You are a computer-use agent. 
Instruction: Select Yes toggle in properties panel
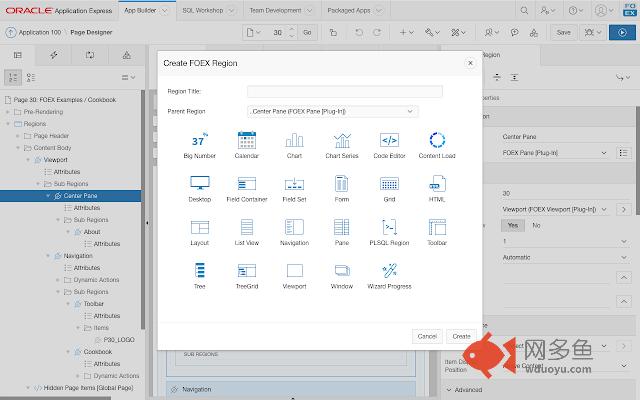[513, 225]
